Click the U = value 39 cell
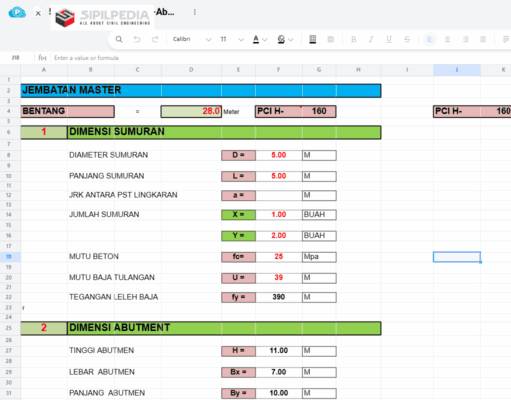 coord(279,278)
